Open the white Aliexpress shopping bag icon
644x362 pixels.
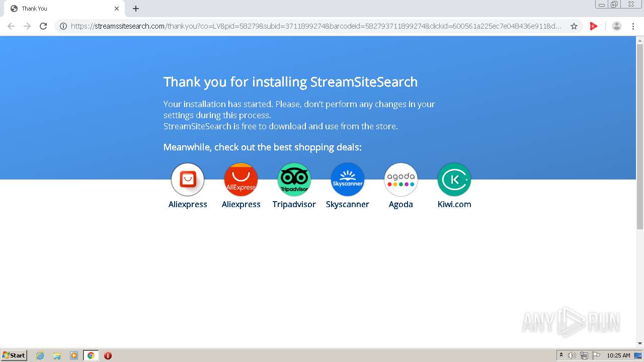pos(188,179)
